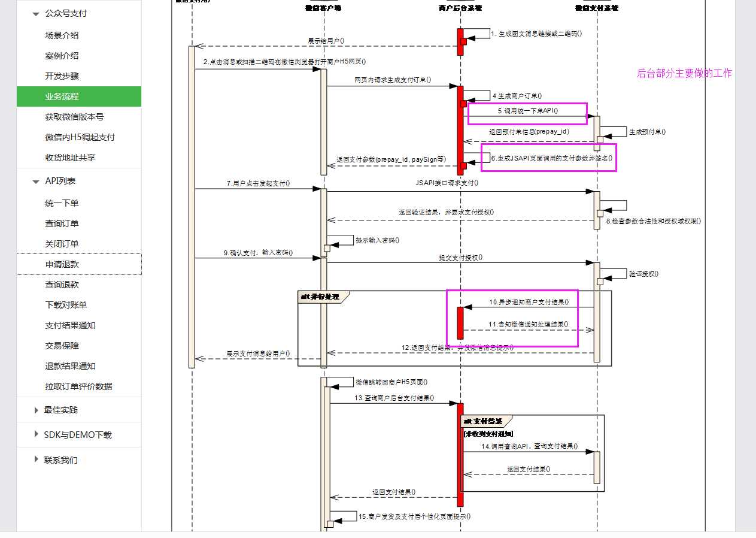Collapse the 公众号支付 section arrow
This screenshot has width=756, height=538.
coord(37,13)
